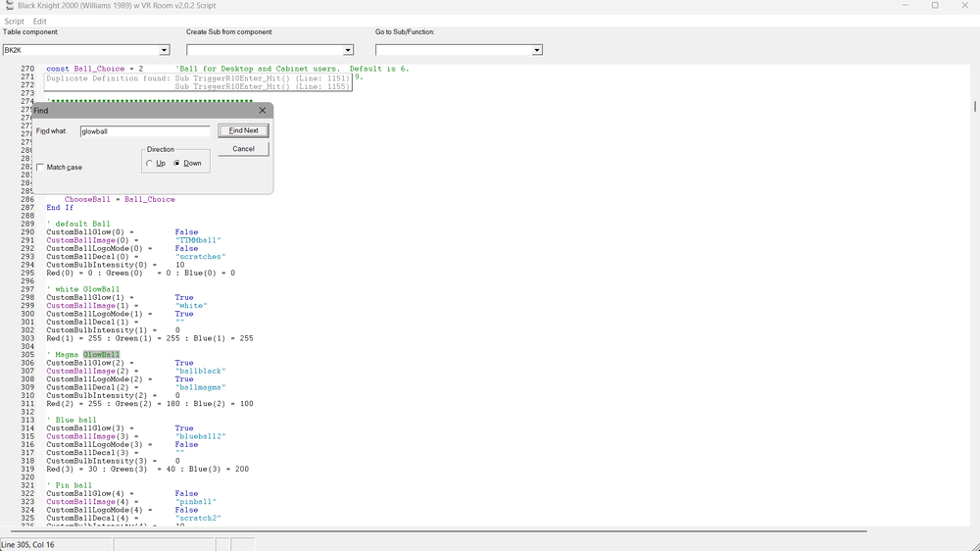Close the Find dialog with X
Viewport: 980px width, 551px height.
[263, 111]
